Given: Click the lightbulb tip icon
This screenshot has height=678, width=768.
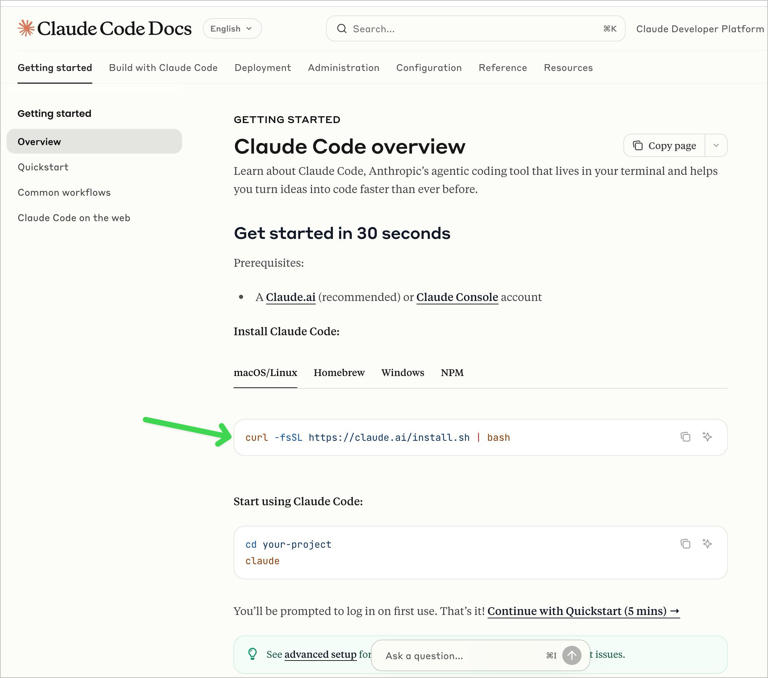Looking at the screenshot, I should (252, 654).
